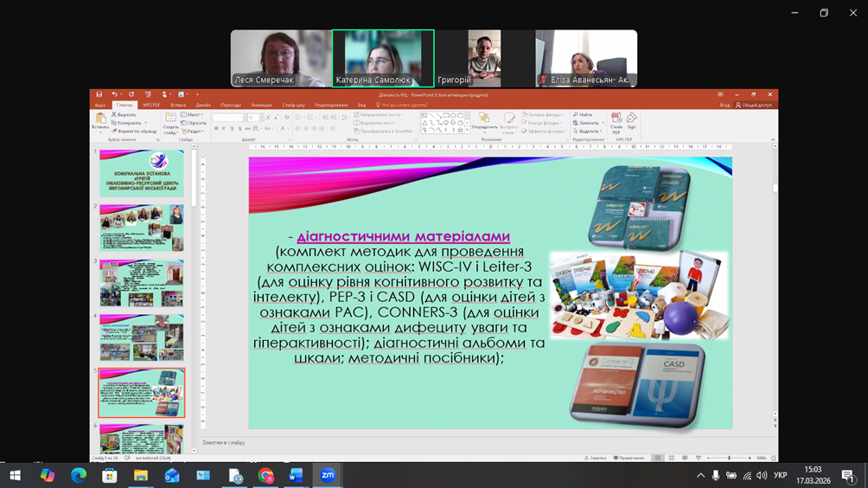The height and width of the screenshot is (488, 868).
Task: Open the Раздел (Section) dropdown
Action: (x=194, y=132)
